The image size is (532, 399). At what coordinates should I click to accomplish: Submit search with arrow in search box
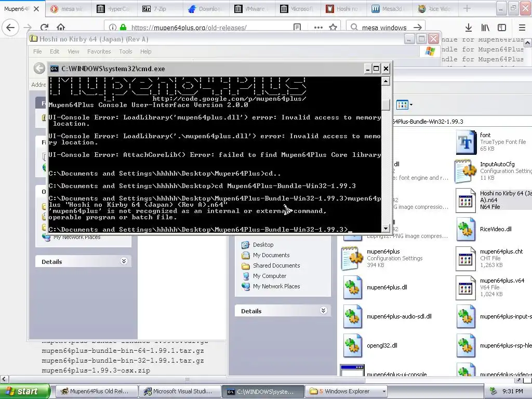coord(418,27)
